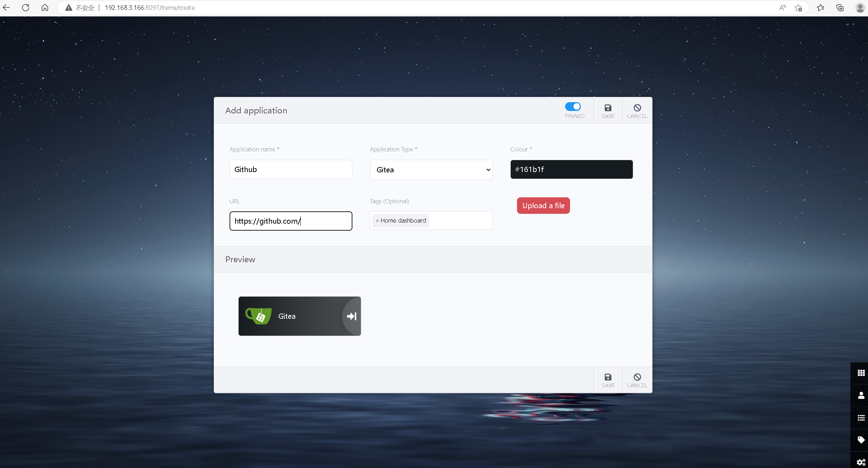This screenshot has height=468, width=868.
Task: Open the applications grid sidebar icon
Action: [x=861, y=373]
